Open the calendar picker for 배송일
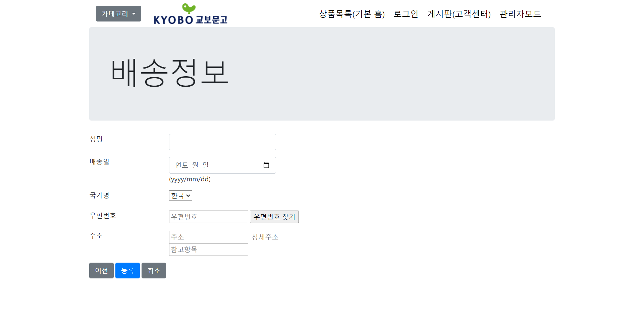The height and width of the screenshot is (313, 644). [x=267, y=165]
